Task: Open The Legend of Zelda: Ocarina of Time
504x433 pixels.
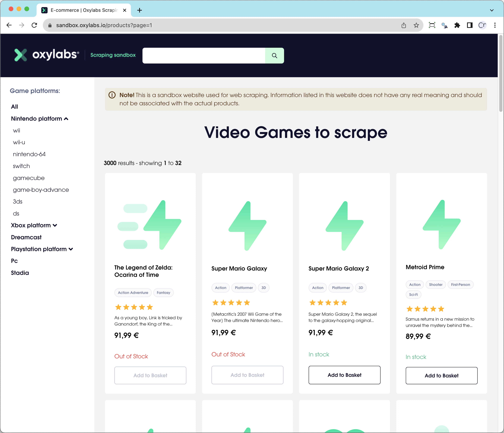Action: 143,271
